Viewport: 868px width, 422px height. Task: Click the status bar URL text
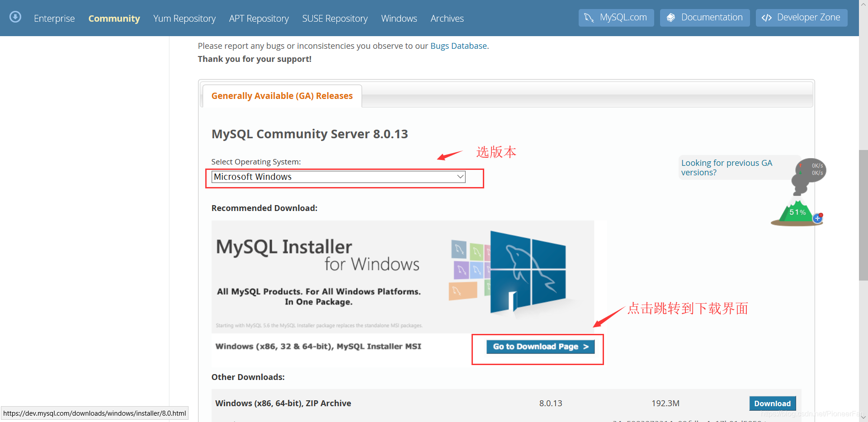click(x=94, y=413)
